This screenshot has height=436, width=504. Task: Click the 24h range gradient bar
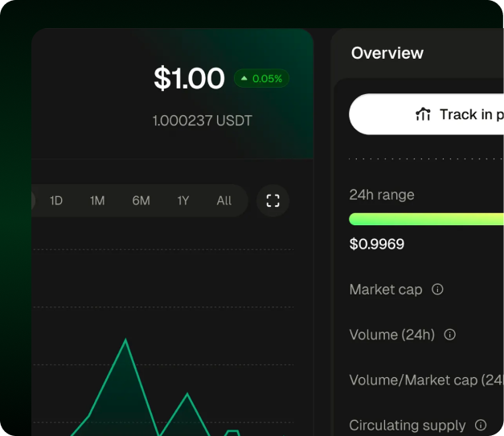pos(426,219)
